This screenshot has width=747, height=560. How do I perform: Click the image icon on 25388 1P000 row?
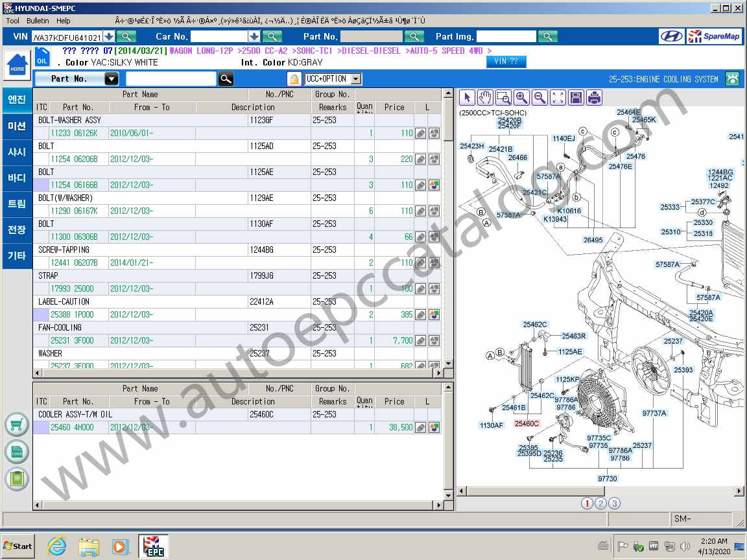click(x=434, y=315)
